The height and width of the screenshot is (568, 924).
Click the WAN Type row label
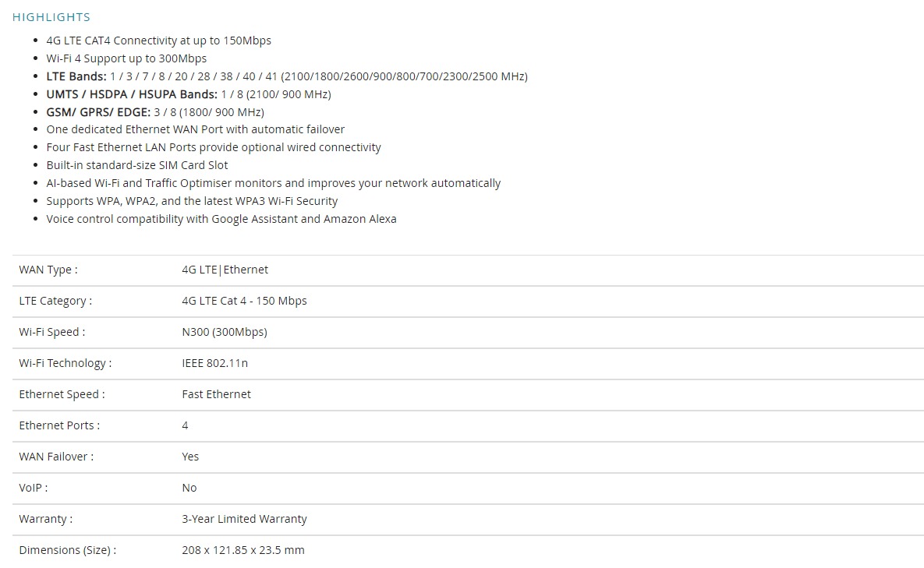[x=48, y=270]
